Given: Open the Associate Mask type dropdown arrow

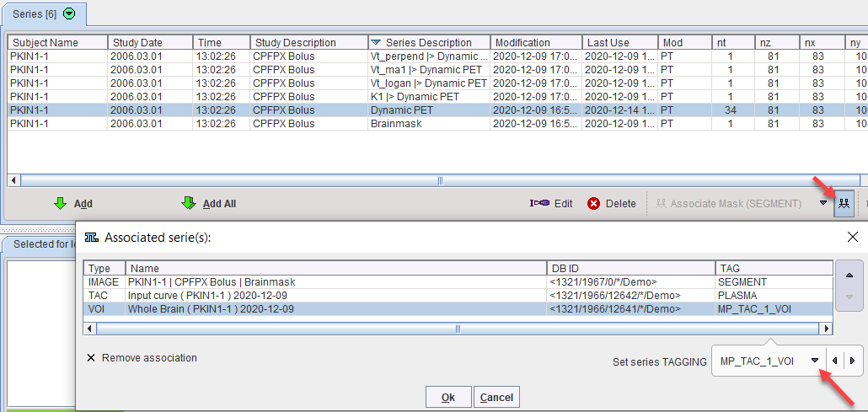Looking at the screenshot, I should tap(823, 203).
